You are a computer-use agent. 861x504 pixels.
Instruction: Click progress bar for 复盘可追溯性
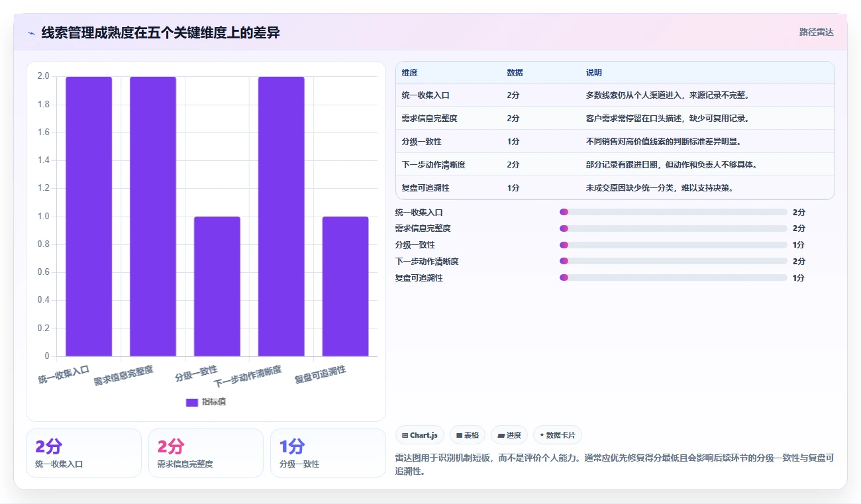(x=673, y=277)
